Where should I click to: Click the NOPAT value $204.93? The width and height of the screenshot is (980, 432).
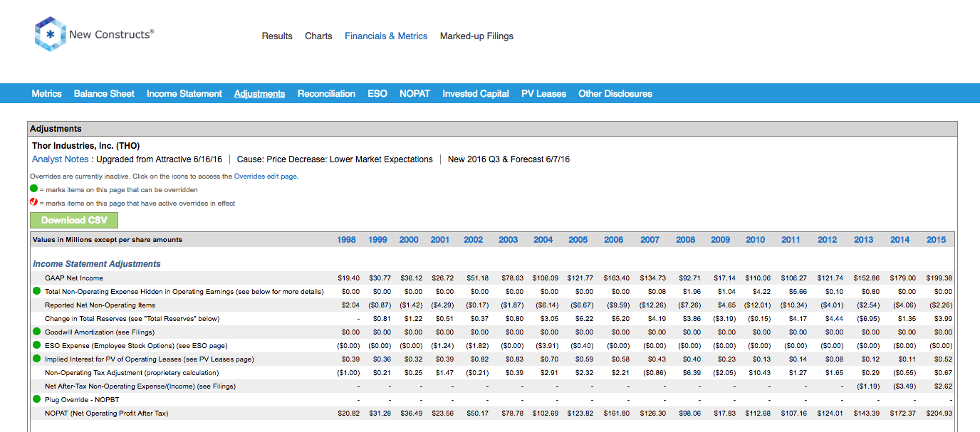pos(939,413)
